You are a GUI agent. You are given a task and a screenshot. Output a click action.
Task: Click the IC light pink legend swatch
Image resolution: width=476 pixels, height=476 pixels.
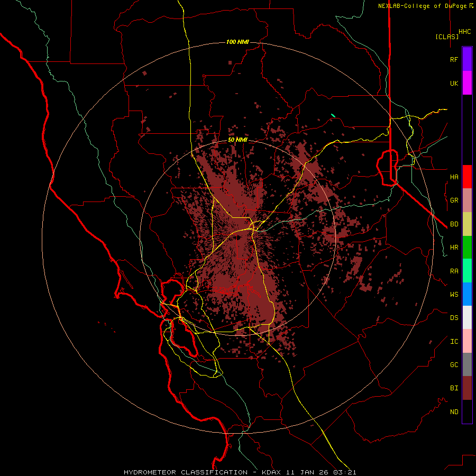pos(467,341)
